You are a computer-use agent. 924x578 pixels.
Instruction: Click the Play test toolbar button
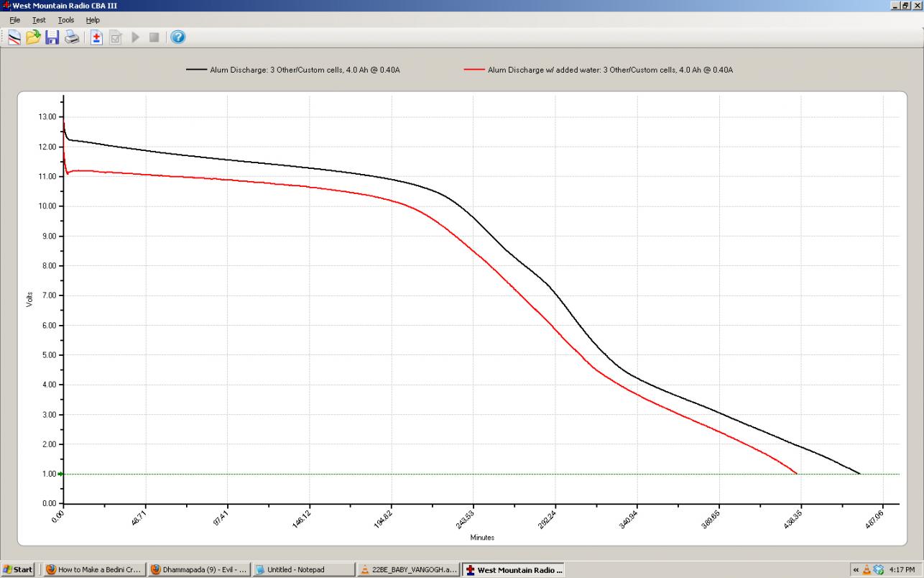135,37
